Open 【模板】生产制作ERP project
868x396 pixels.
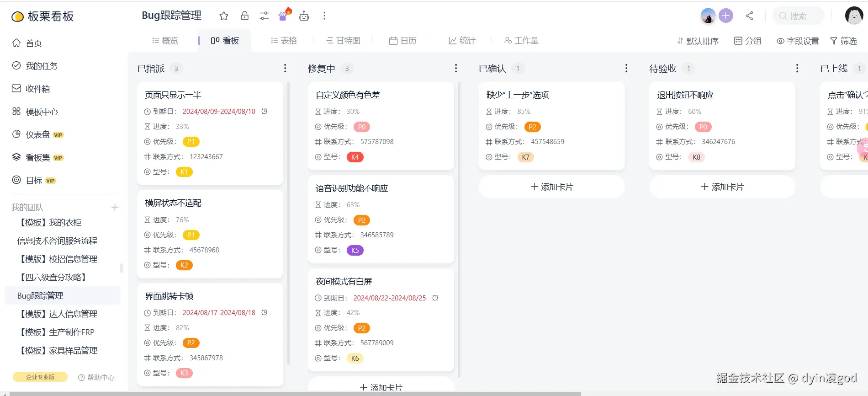point(56,332)
